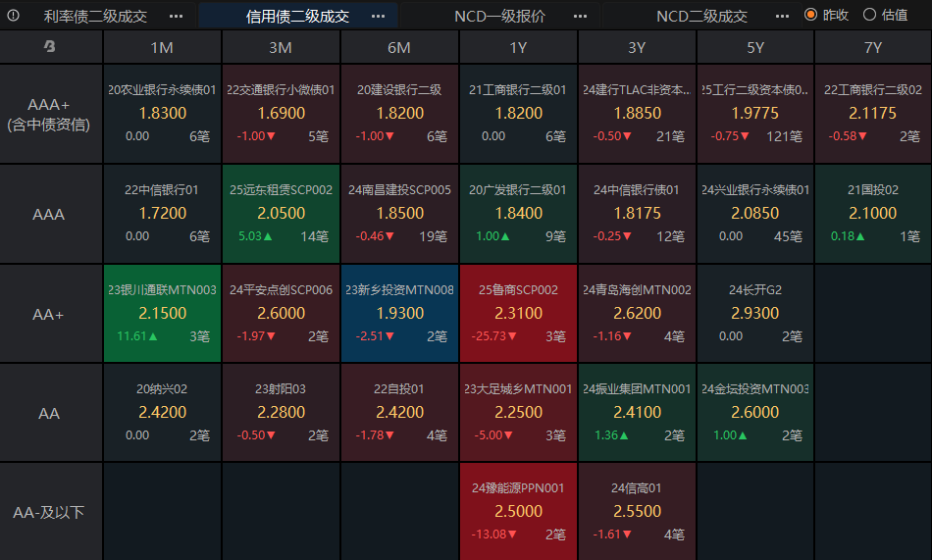Open the 23射阳03 cell
The width and height of the screenshot is (932, 560).
281,413
